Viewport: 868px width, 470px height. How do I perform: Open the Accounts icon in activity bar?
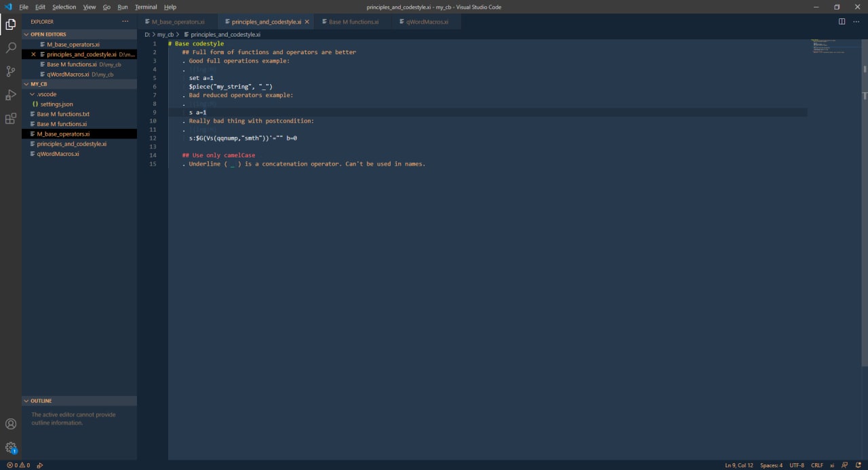[x=11, y=424]
